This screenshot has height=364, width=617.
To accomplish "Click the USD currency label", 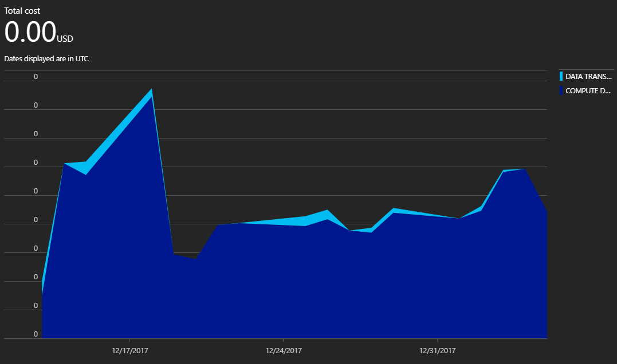I will pyautogui.click(x=65, y=38).
